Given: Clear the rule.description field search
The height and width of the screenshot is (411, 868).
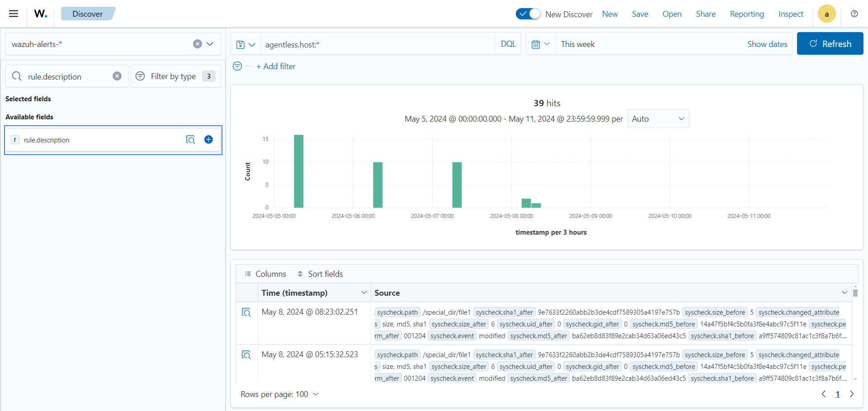Looking at the screenshot, I should [117, 76].
